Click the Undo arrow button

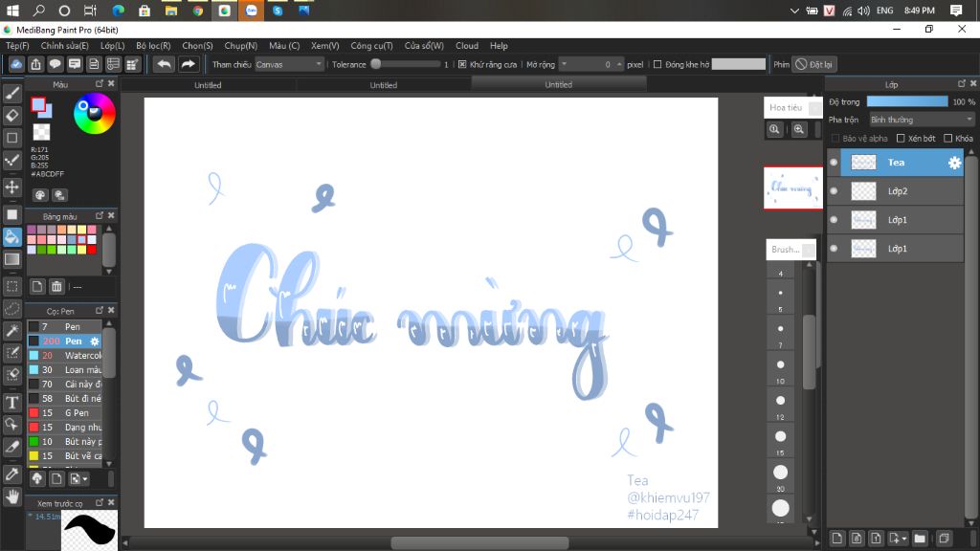(x=164, y=64)
